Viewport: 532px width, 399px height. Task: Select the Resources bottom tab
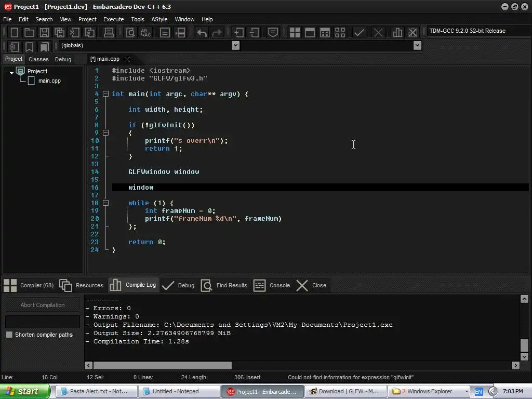[82, 285]
